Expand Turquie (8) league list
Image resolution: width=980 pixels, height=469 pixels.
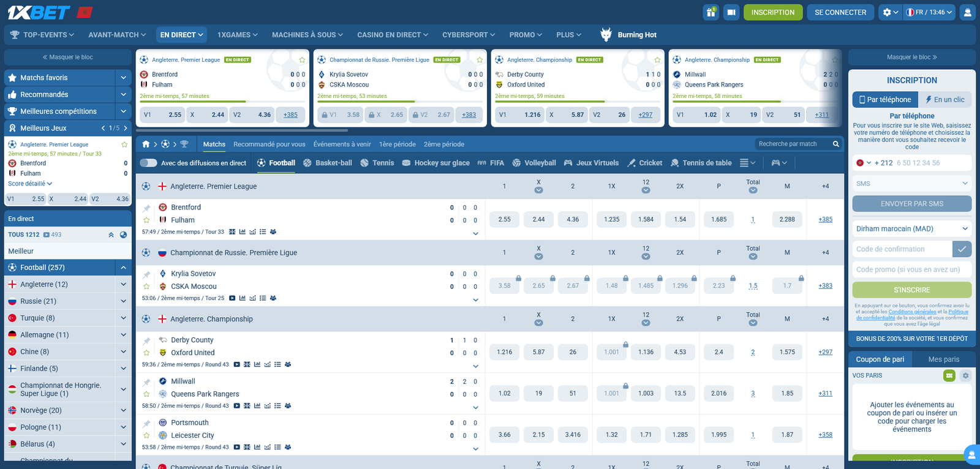(x=123, y=318)
